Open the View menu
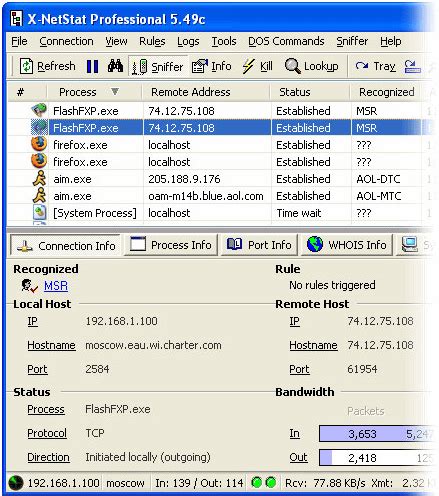 pyautogui.click(x=116, y=41)
